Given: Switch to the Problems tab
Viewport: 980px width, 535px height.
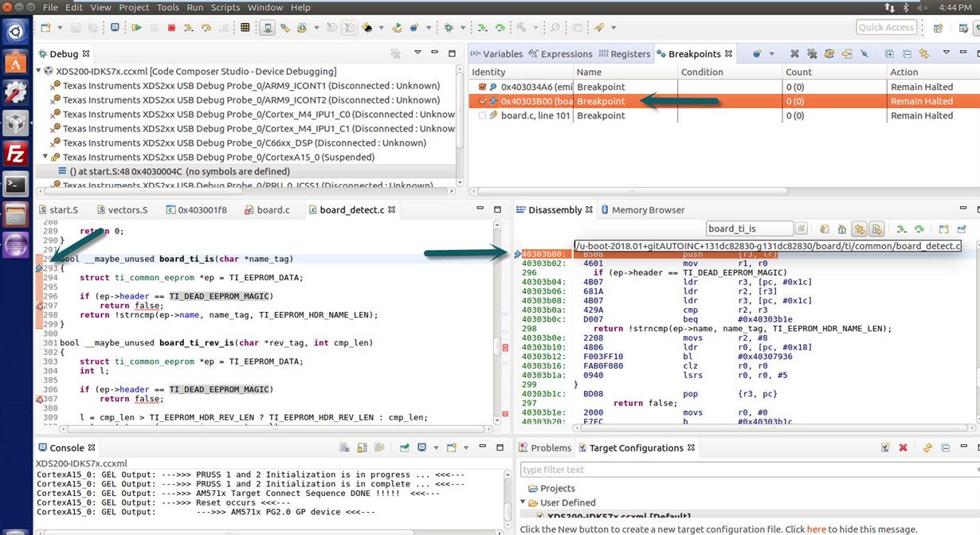Looking at the screenshot, I should click(x=545, y=448).
